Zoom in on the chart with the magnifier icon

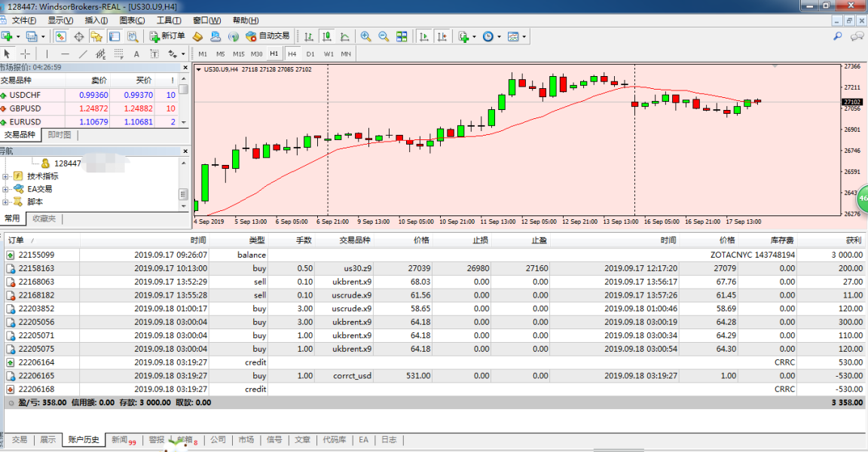tap(365, 36)
